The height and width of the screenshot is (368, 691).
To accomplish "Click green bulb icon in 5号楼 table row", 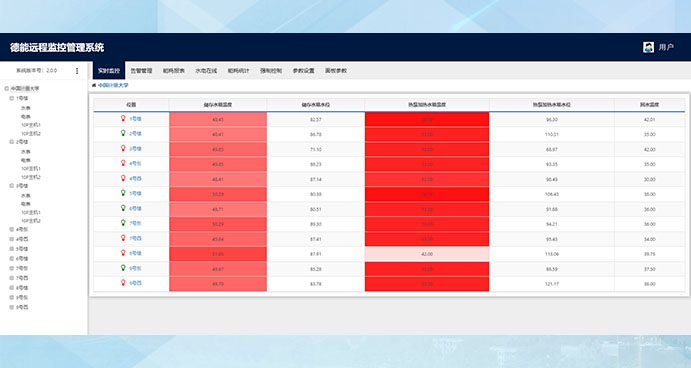I will pos(123,193).
